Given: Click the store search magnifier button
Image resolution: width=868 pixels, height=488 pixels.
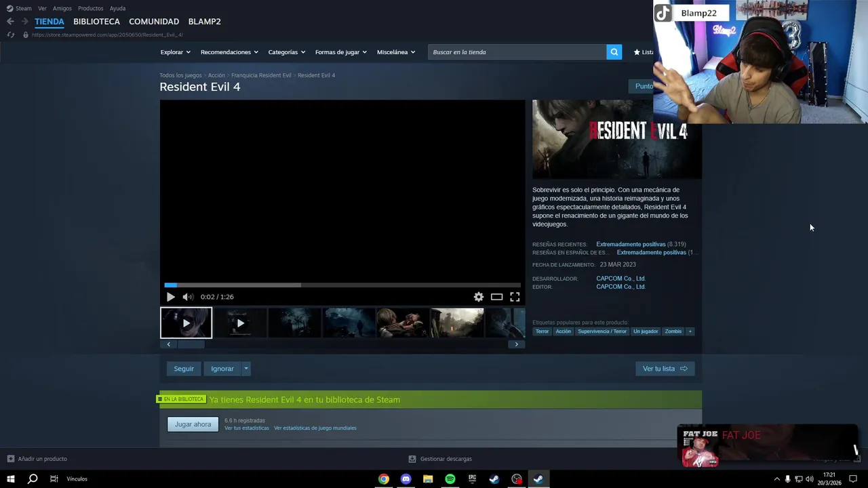Looking at the screenshot, I should (x=614, y=52).
